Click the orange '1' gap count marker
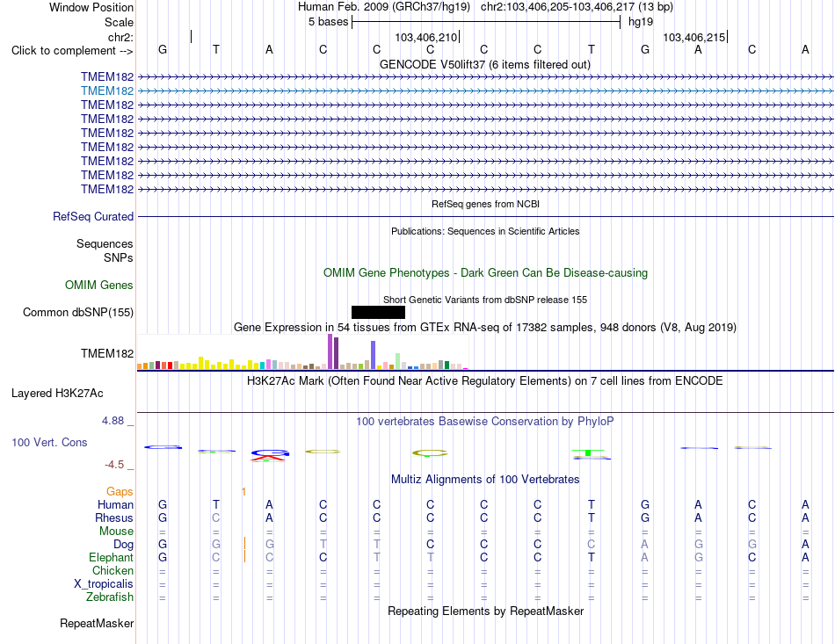Screen dimensions: 835x644 pyautogui.click(x=243, y=492)
